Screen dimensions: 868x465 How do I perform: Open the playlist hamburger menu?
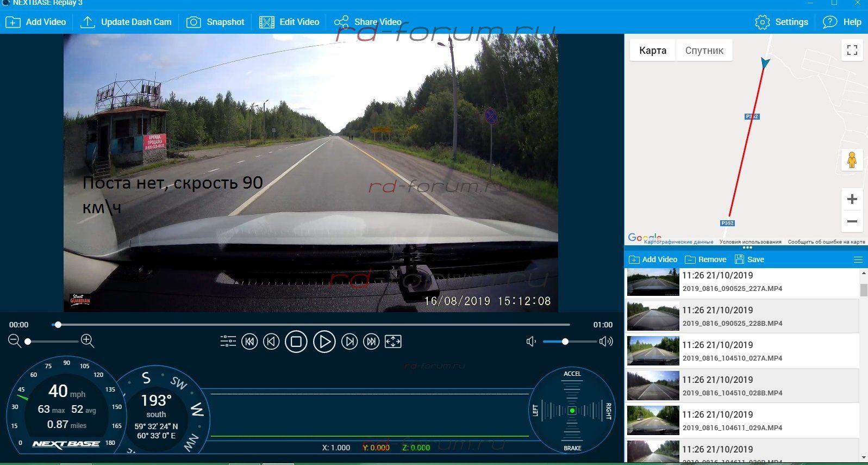pos(858,259)
